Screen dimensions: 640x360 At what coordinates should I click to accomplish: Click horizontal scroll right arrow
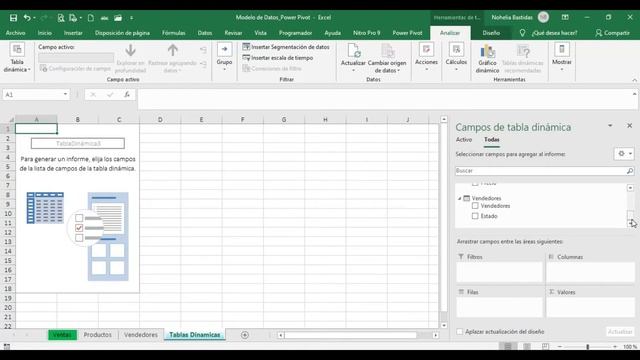pyautogui.click(x=436, y=335)
